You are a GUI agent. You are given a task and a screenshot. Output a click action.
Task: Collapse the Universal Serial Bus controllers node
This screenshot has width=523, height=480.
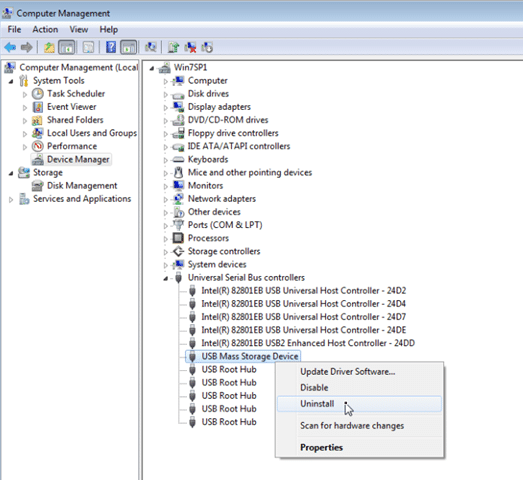coord(166,278)
